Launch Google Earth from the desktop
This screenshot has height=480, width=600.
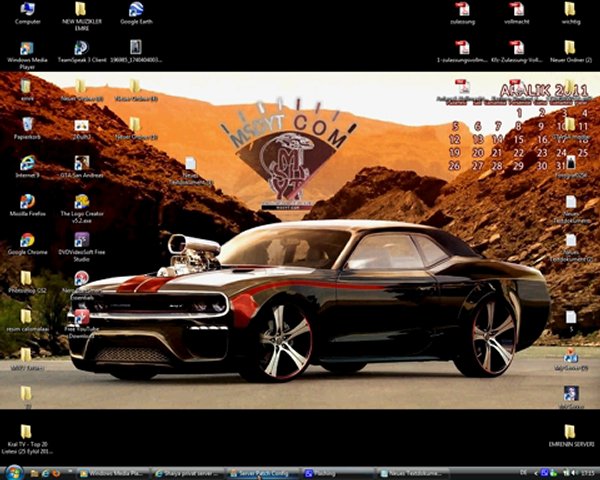coord(135,10)
